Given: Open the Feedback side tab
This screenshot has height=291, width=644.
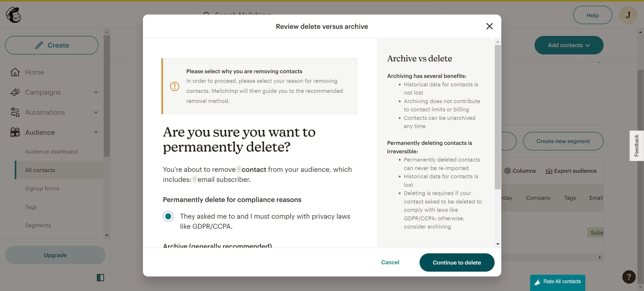Looking at the screenshot, I should (636, 145).
